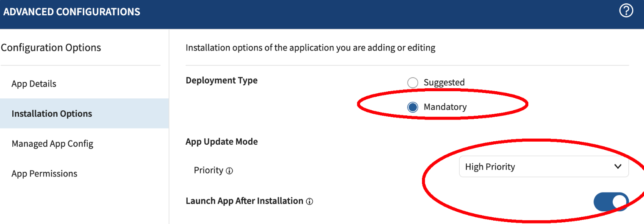The image size is (644, 224).
Task: Select the Suggested deployment type radio
Action: coord(413,82)
